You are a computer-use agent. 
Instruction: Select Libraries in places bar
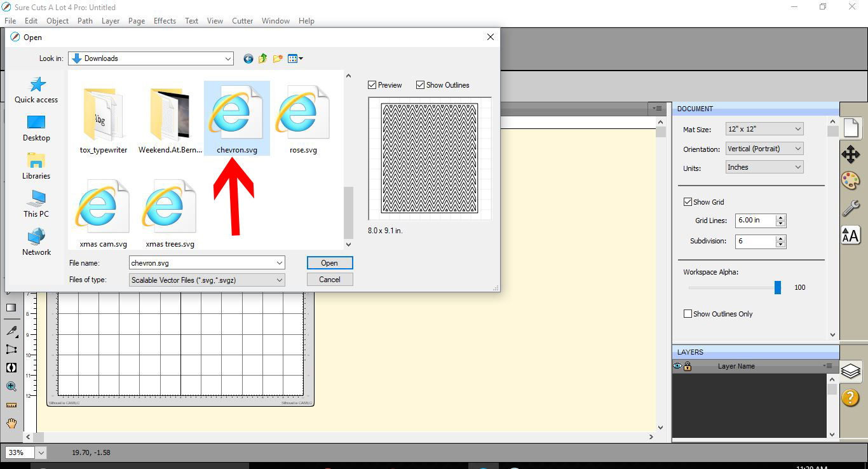coord(36,167)
